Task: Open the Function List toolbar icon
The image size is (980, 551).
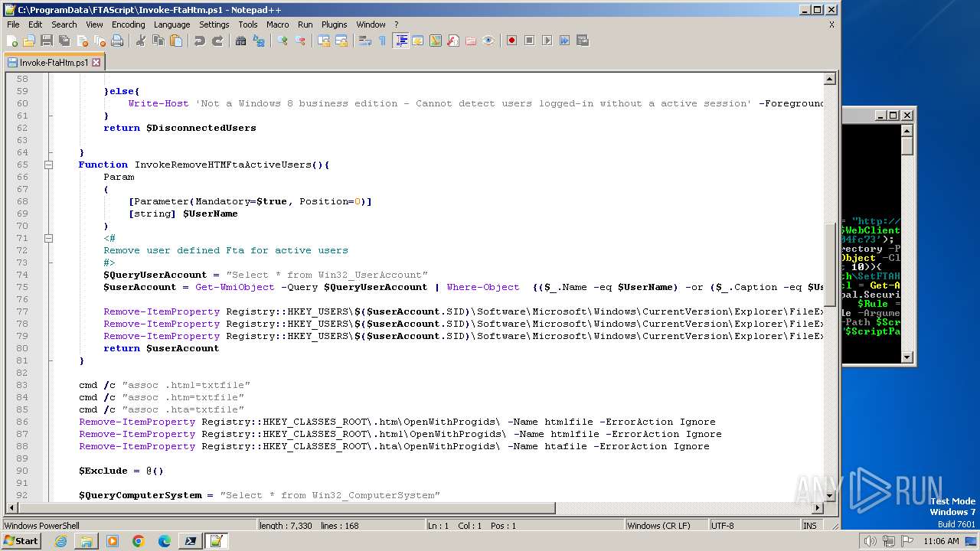Action: pos(452,41)
